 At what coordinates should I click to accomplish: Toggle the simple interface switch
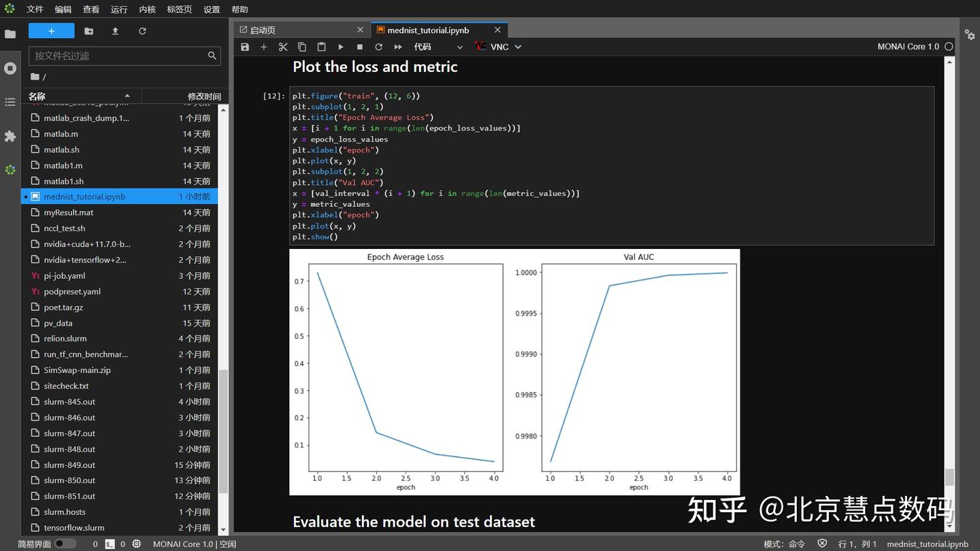pos(65,544)
